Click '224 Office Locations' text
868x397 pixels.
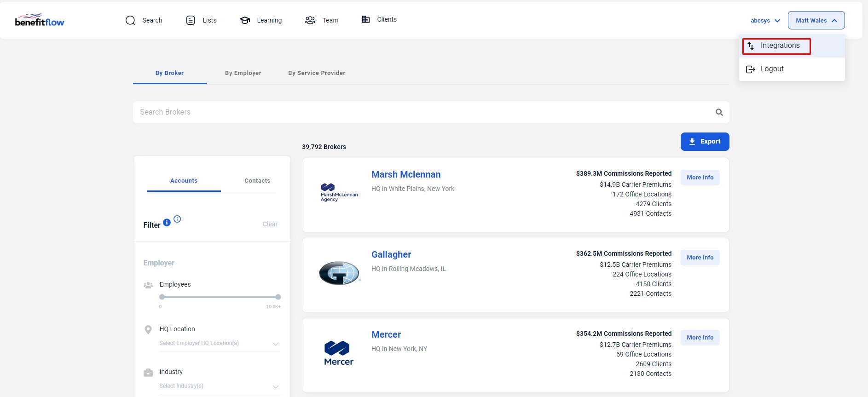[642, 274]
